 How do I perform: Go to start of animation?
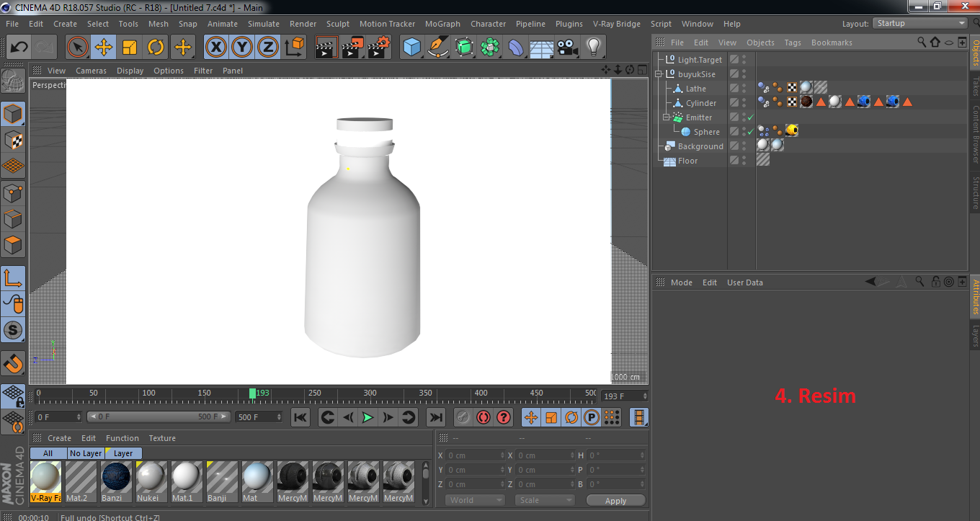pos(300,417)
